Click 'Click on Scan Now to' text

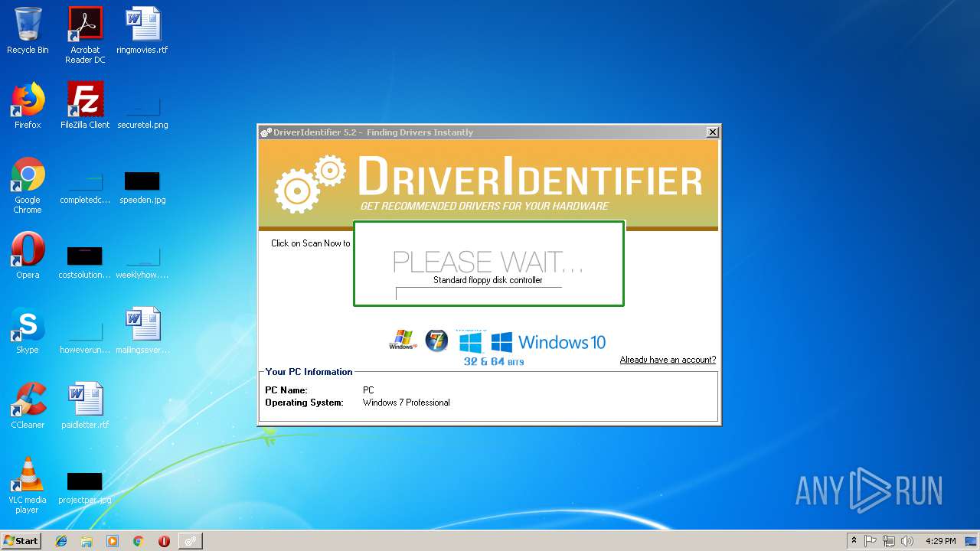pyautogui.click(x=310, y=243)
